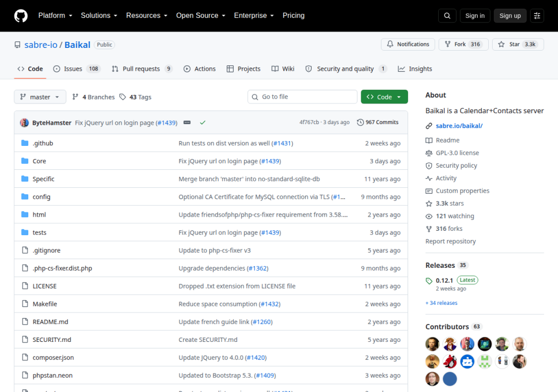
Task: Fork the repository with Fork button
Action: click(463, 45)
